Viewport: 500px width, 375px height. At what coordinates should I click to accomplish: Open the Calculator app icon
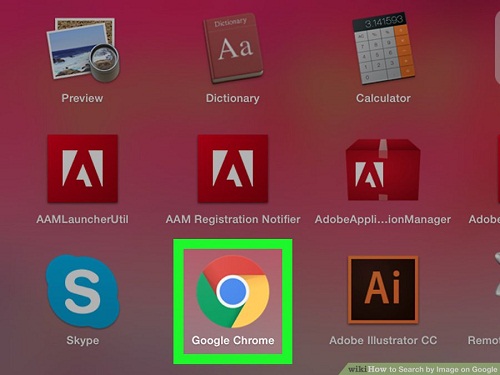click(383, 48)
